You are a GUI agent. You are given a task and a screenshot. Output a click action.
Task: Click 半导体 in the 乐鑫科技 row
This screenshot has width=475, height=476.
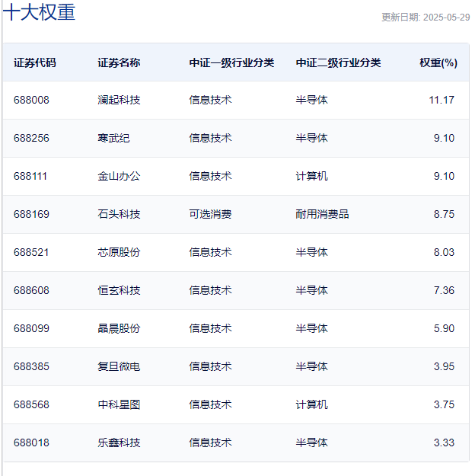311,443
